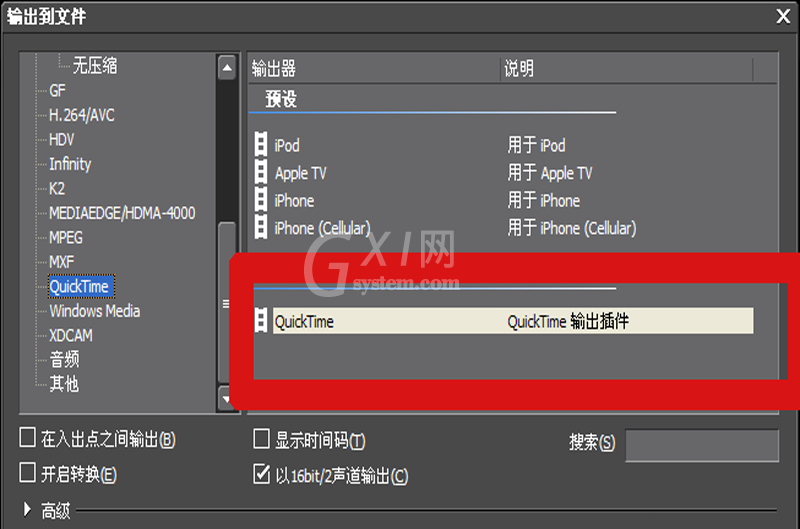Viewport: 800px width, 529px height.
Task: Select 音频 category in tree
Action: tap(64, 360)
